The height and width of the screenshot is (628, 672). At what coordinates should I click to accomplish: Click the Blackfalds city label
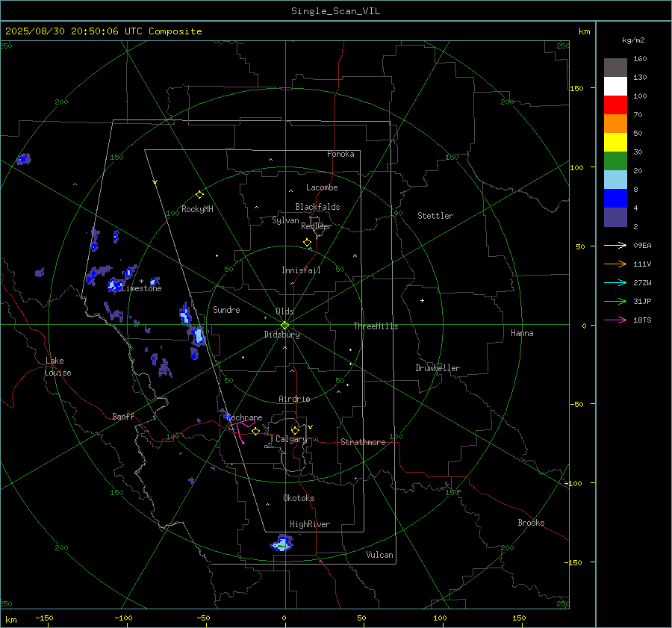pyautogui.click(x=317, y=207)
